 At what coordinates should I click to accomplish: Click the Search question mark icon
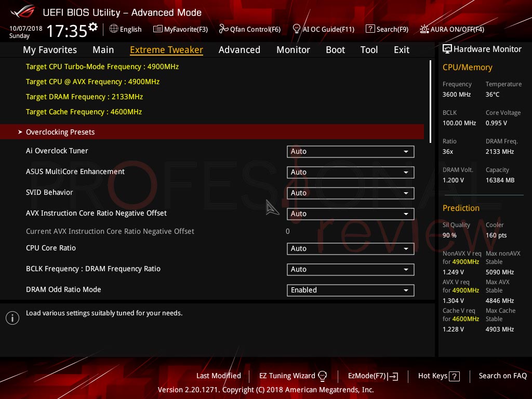click(370, 29)
